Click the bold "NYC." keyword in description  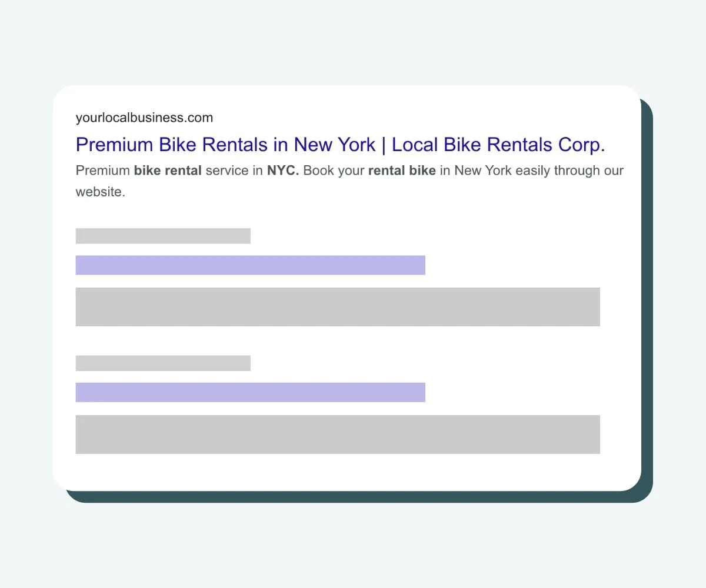click(x=283, y=171)
